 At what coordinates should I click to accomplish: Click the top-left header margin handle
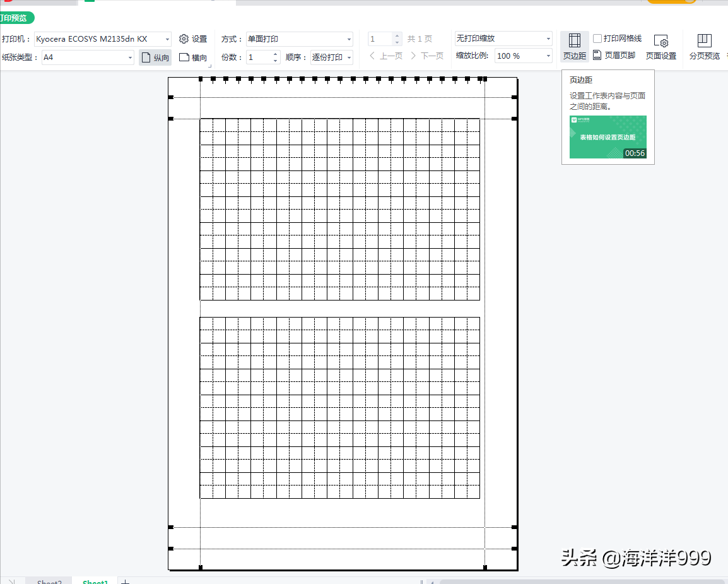coord(171,98)
